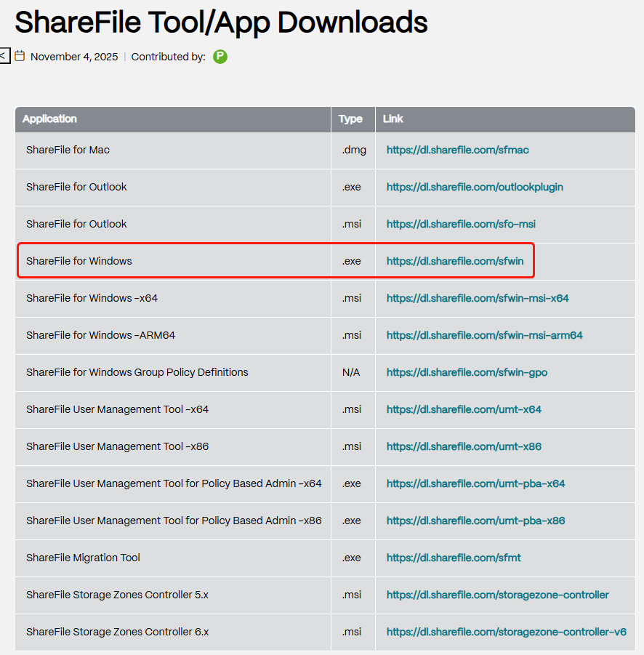Click the calendar icon beside November 4, 2025
Viewport: 644px width, 655px height.
(20, 56)
